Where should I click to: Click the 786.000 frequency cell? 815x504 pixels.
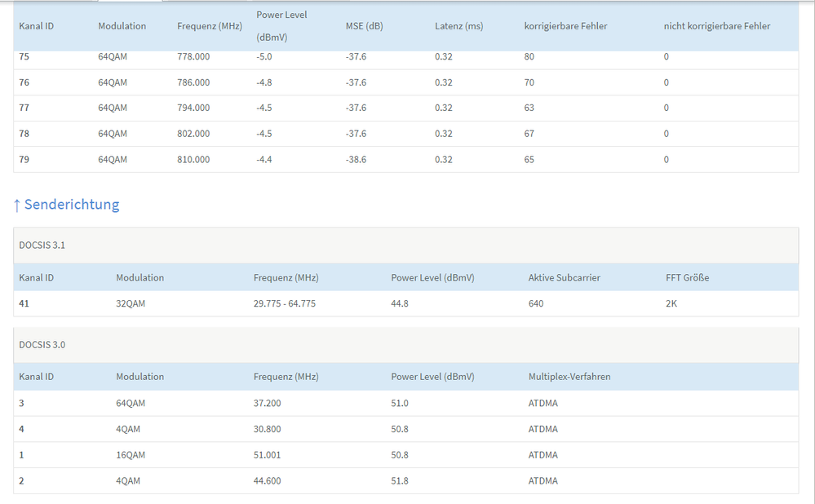[x=193, y=82]
